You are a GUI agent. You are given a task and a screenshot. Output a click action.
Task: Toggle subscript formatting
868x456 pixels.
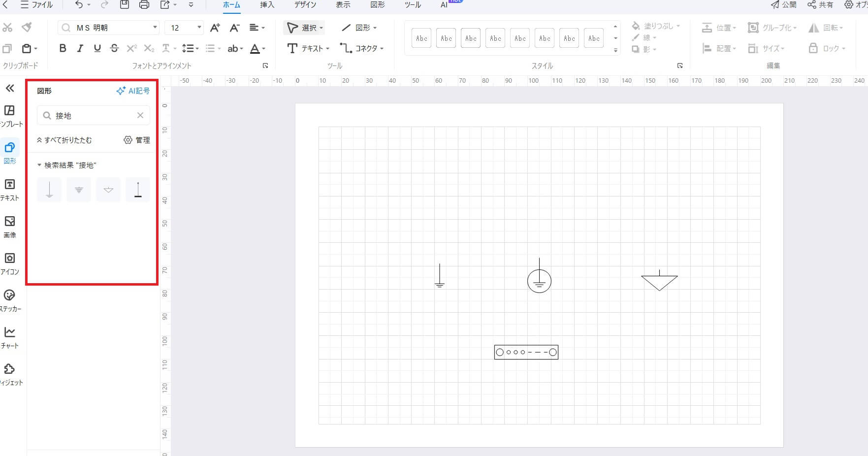pyautogui.click(x=149, y=48)
